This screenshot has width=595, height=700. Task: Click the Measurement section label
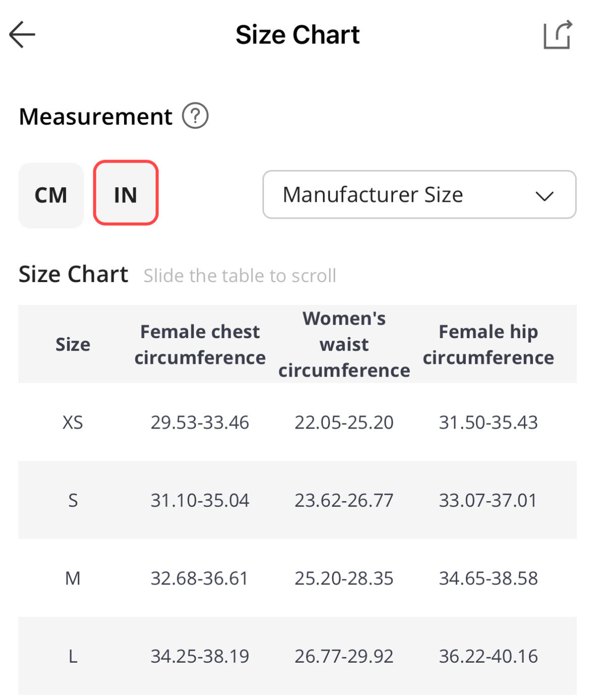coord(95,117)
